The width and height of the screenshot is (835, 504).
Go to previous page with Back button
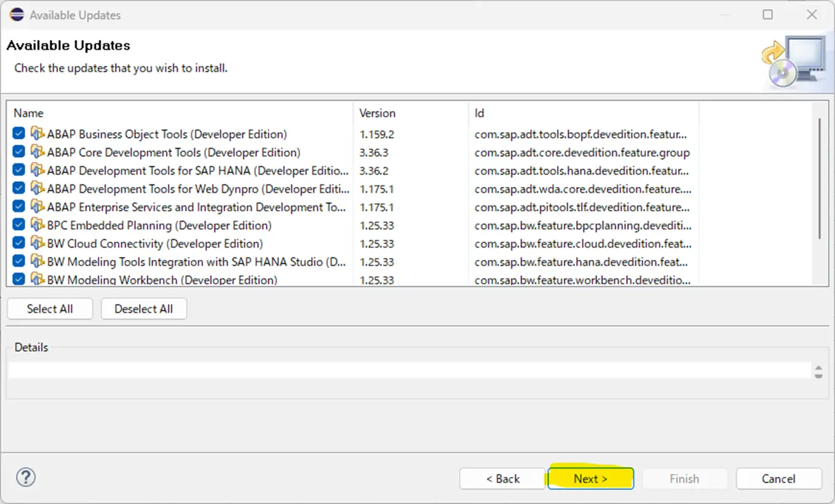click(x=503, y=478)
